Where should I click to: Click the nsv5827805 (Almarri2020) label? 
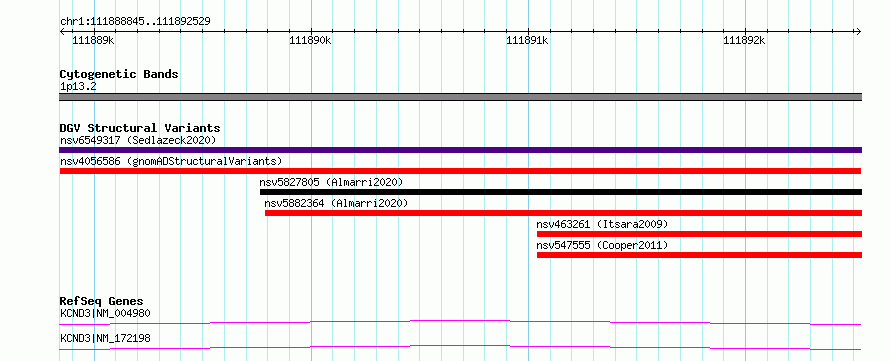331,182
